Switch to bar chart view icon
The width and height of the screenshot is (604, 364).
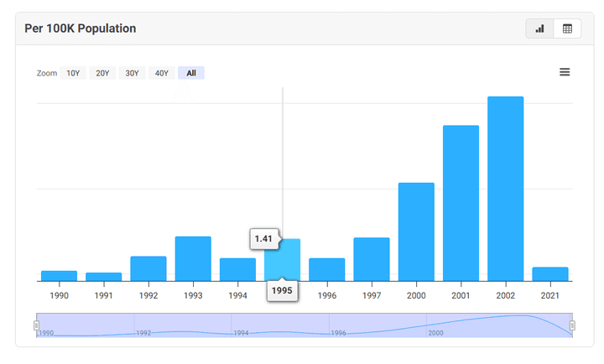pos(539,29)
